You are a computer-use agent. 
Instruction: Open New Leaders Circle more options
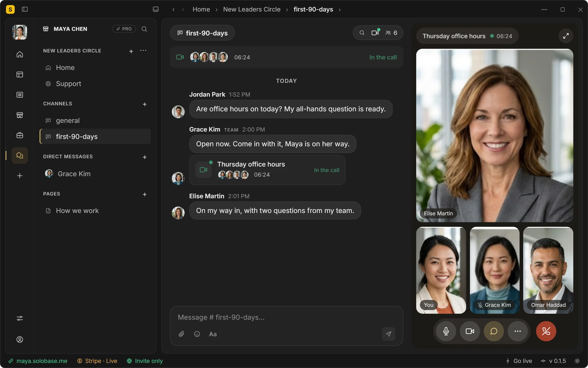(x=143, y=51)
